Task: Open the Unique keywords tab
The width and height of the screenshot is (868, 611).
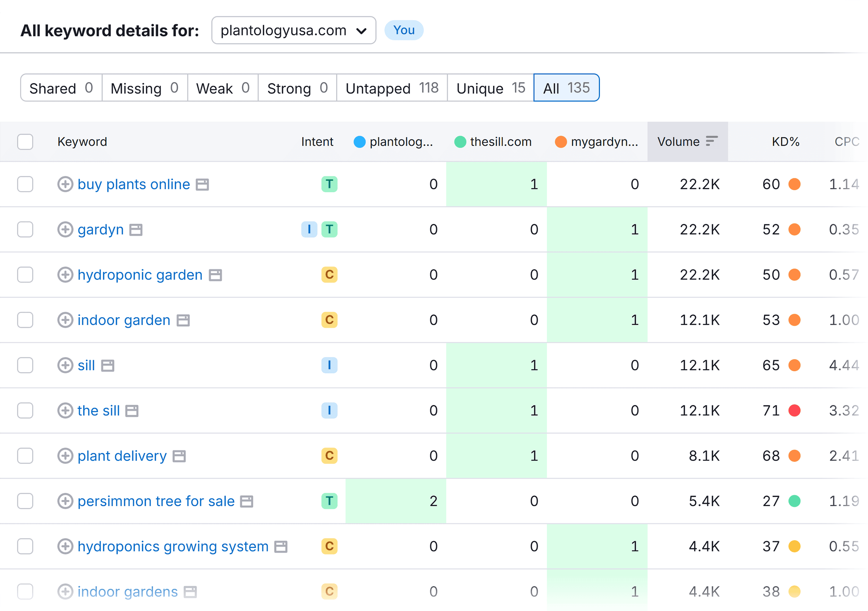Action: coord(490,88)
